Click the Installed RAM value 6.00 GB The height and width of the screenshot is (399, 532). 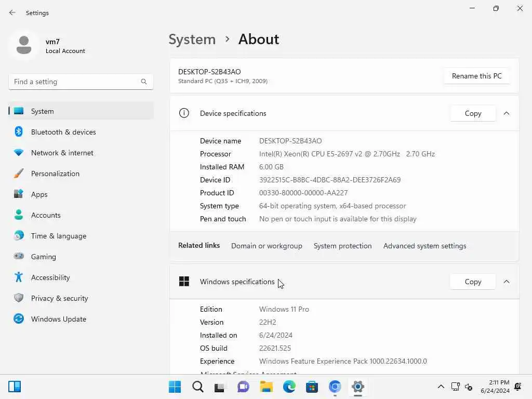click(271, 167)
